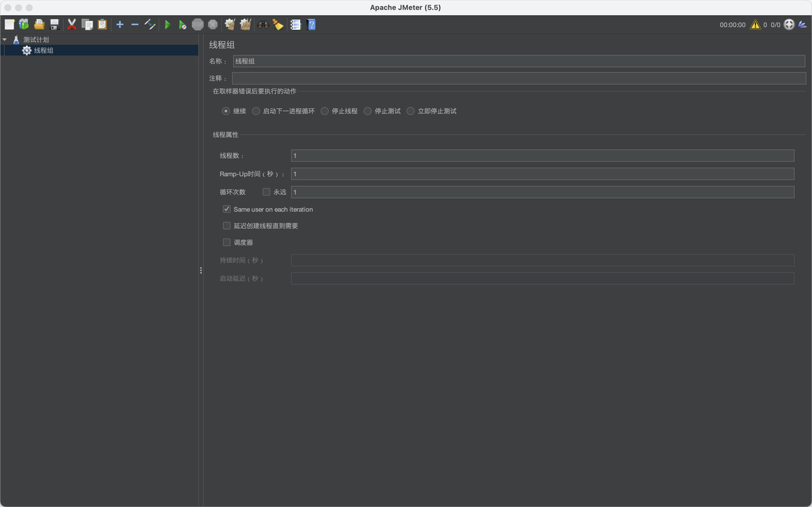Click the 0/0 active threads counter
Image resolution: width=812 pixels, height=507 pixels.
coord(775,25)
